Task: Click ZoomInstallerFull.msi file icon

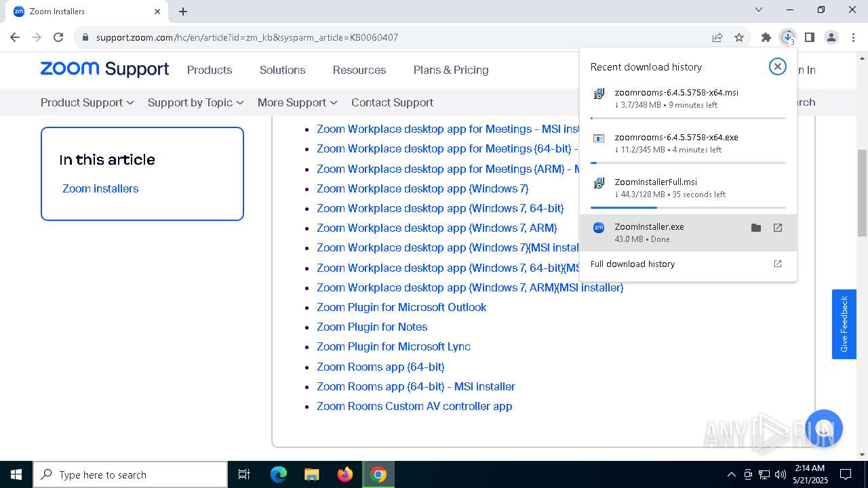Action: click(599, 183)
